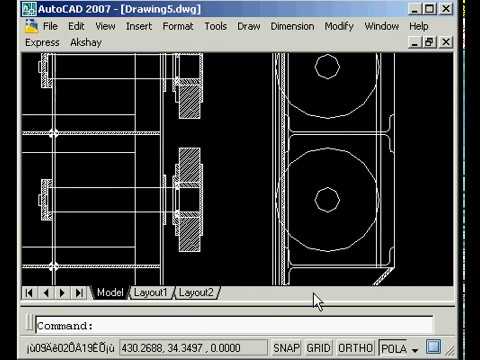Image resolution: width=480 pixels, height=360 pixels.
Task: Open the status bar menu arrow
Action: tap(415, 350)
